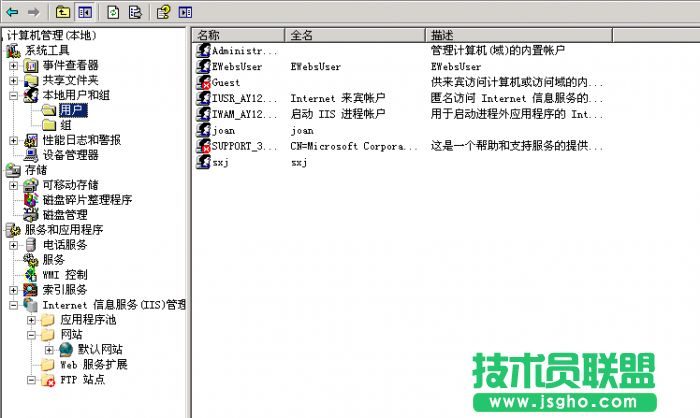
Task: Select Internet 信息服务(IIS) node
Action: click(114, 305)
